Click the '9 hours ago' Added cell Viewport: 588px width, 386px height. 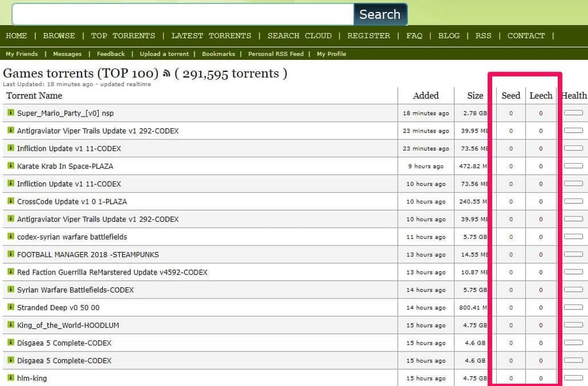[x=425, y=166]
